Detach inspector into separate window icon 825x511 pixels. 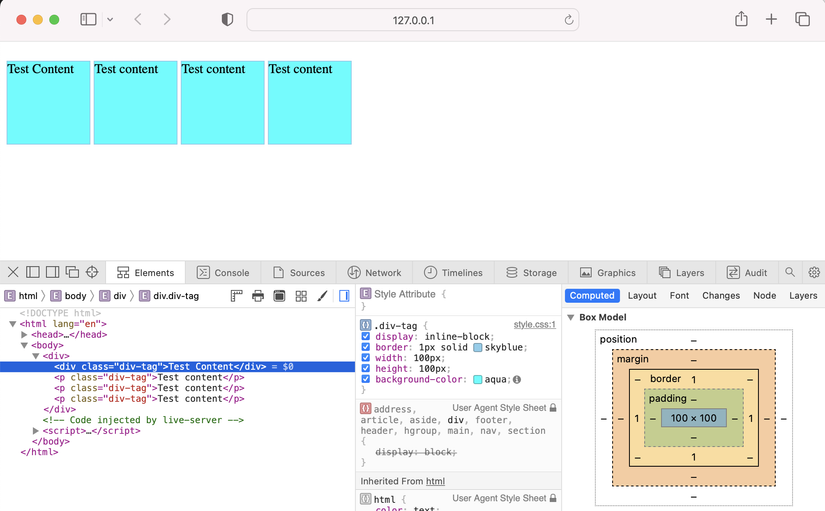(72, 272)
